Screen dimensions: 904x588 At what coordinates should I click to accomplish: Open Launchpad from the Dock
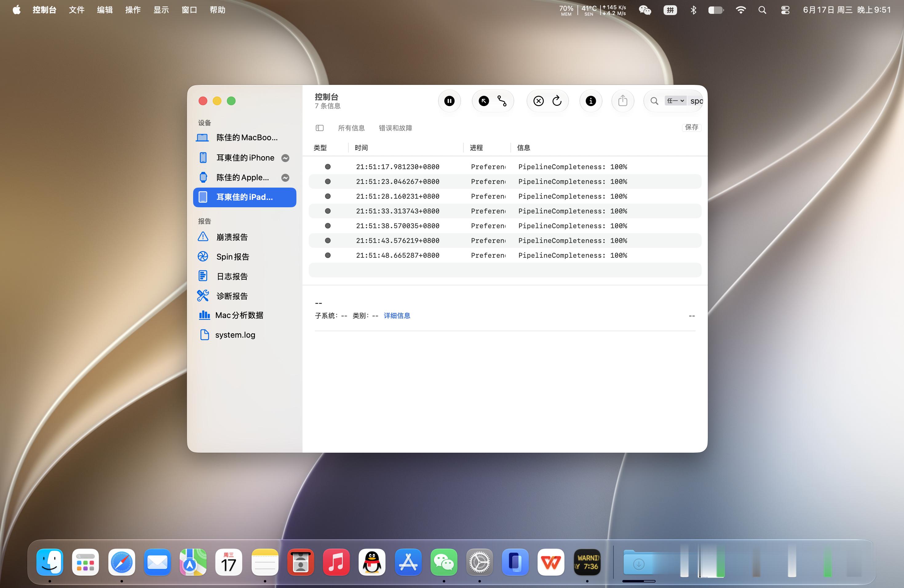[85, 562]
